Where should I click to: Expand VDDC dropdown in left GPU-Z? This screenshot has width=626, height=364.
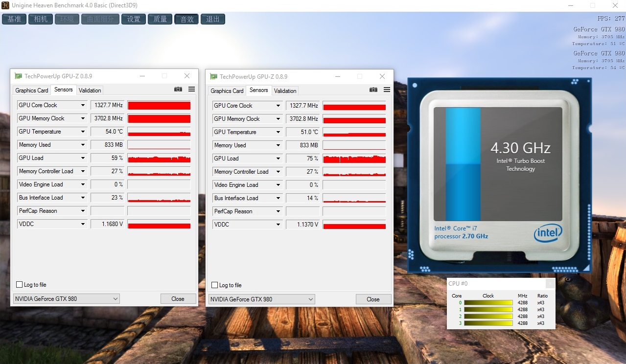[x=83, y=224]
